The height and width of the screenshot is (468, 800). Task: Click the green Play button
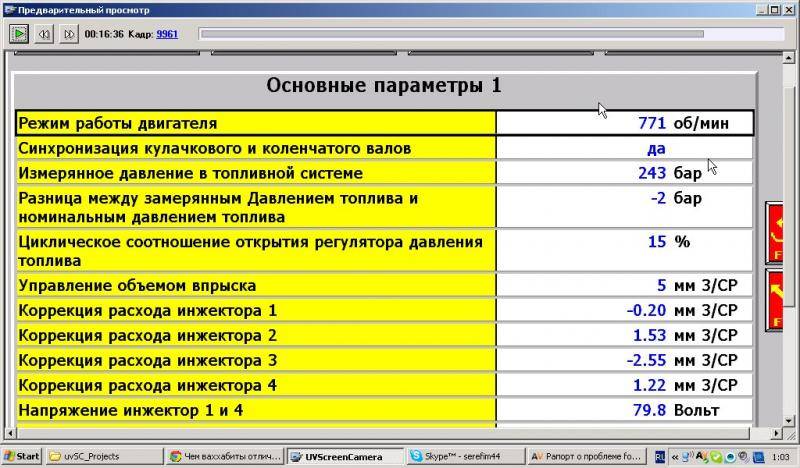(19, 34)
